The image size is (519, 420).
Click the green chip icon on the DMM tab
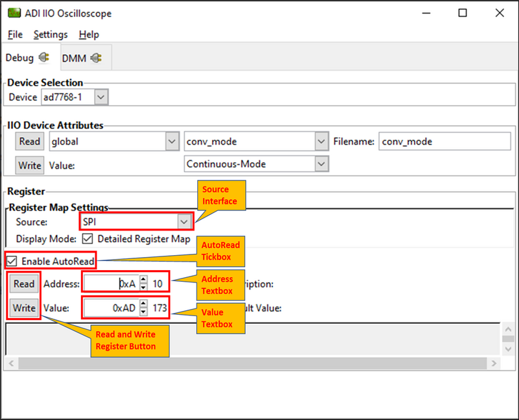pos(95,57)
